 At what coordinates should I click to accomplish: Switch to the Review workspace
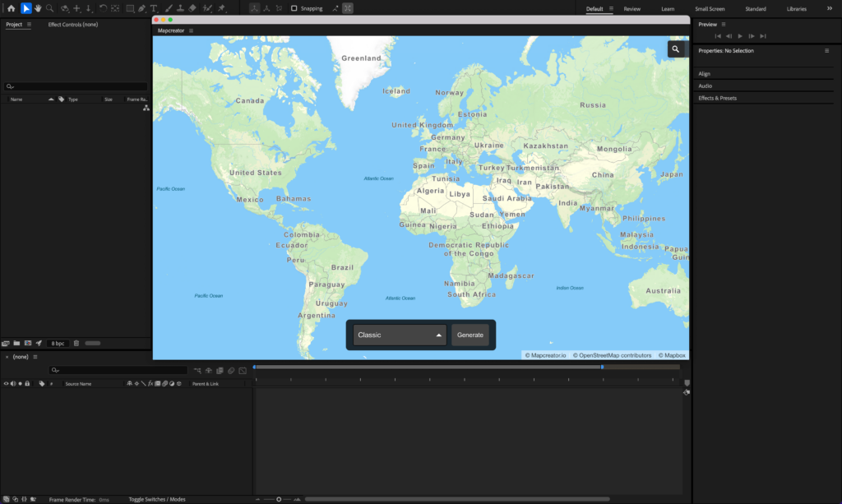(x=632, y=8)
